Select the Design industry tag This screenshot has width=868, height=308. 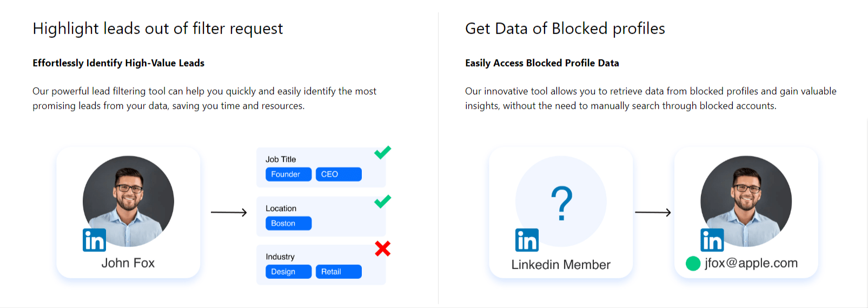[x=288, y=272]
